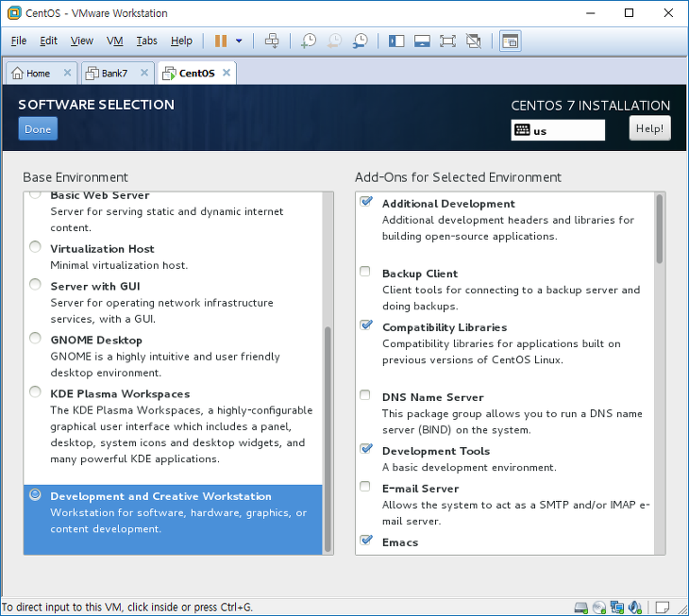Check the DNS Name Server add-on
This screenshot has height=616, width=689.
pos(364,394)
